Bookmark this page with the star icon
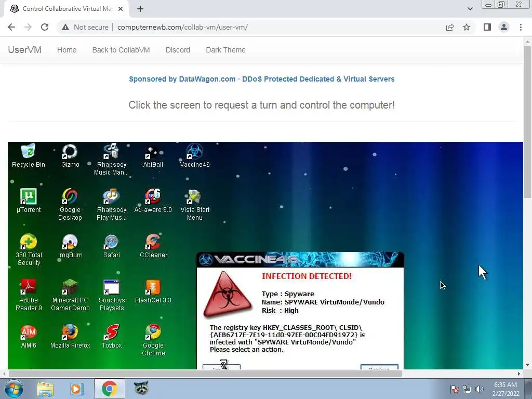The width and height of the screenshot is (532, 399). point(467,27)
